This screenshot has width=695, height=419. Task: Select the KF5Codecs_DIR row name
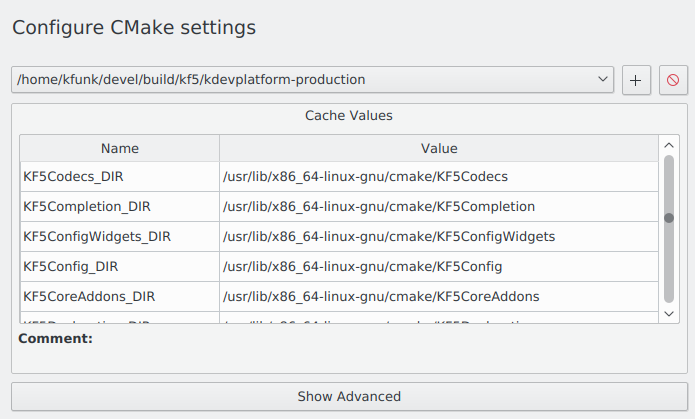tap(73, 177)
